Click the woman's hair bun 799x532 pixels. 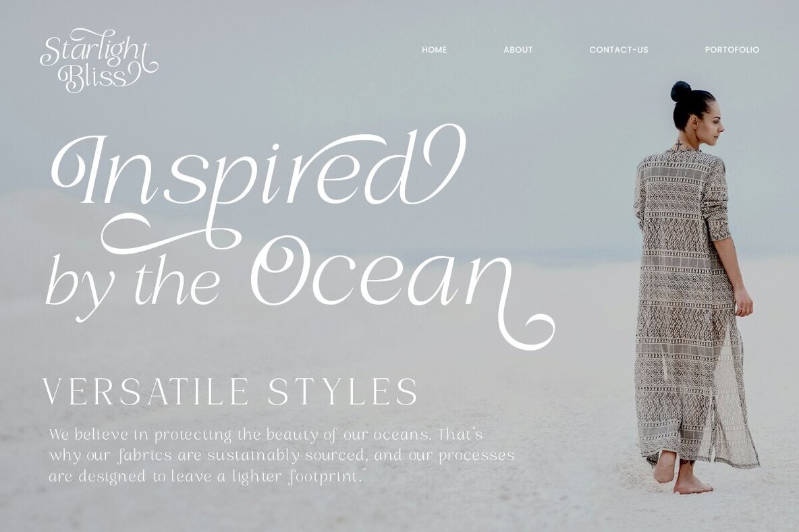pos(680,92)
